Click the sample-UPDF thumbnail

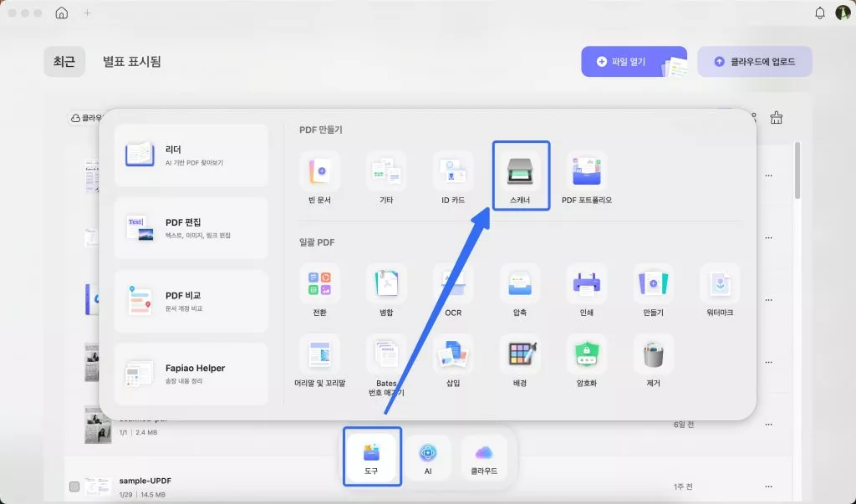click(x=99, y=486)
